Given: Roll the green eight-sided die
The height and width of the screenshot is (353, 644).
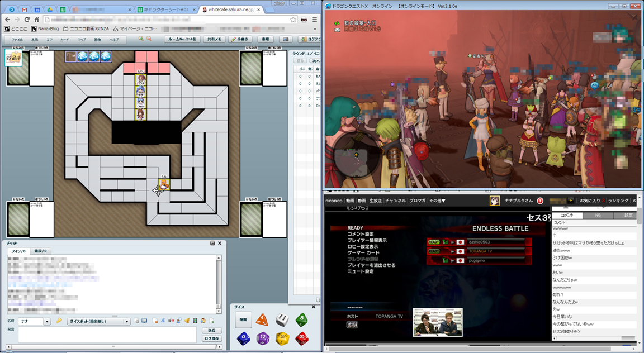Looking at the screenshot, I should click(x=302, y=319).
